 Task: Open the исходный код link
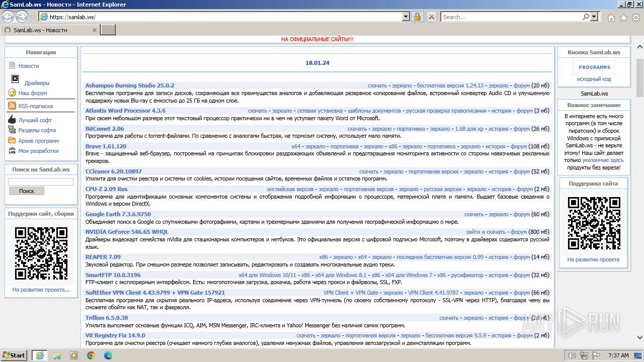[x=594, y=79]
